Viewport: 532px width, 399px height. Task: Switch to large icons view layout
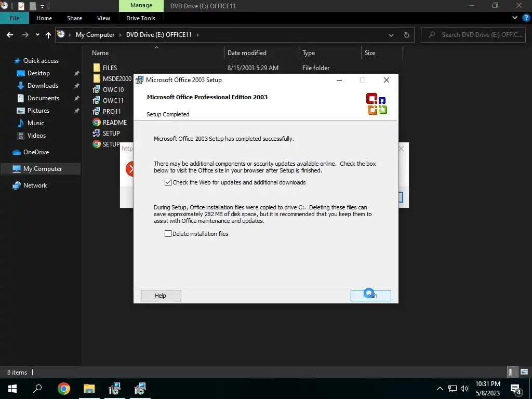(524, 372)
